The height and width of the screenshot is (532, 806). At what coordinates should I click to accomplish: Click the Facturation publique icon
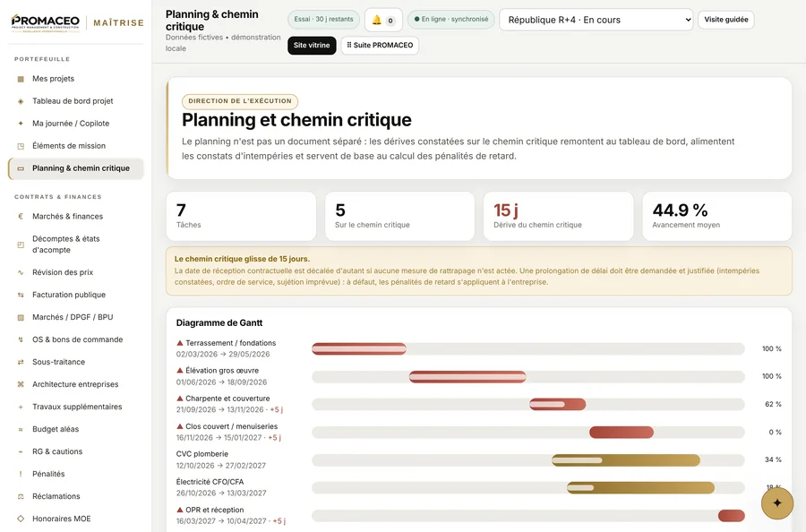pos(21,295)
